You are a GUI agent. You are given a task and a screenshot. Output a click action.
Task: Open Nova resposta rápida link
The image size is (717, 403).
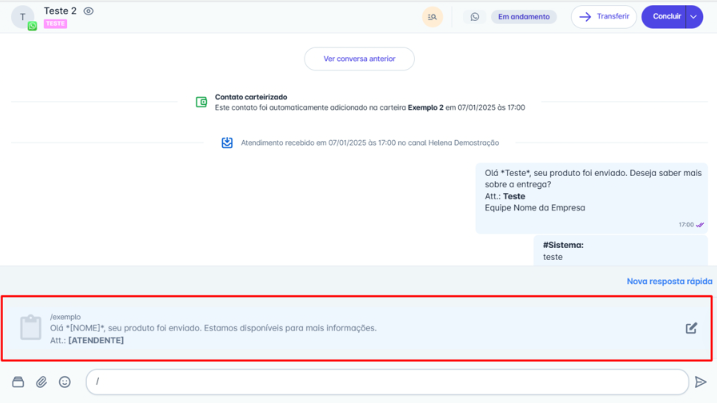669,281
